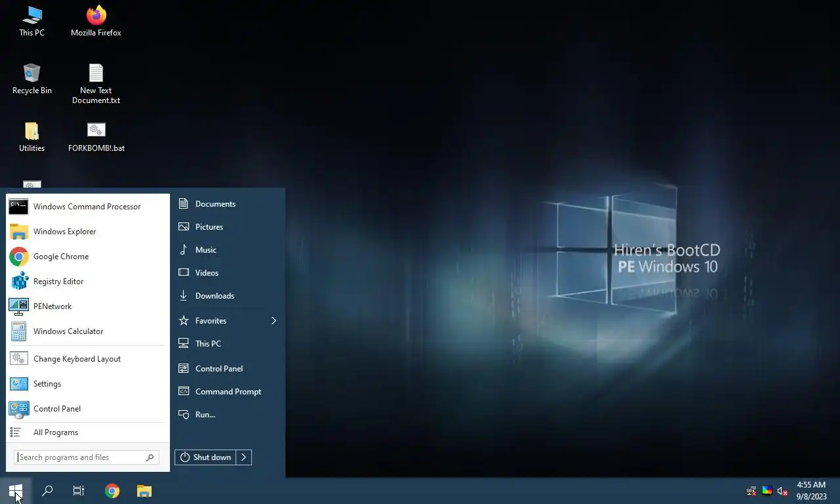Launch Windows Command Processor from Start menu
Image resolution: width=840 pixels, height=504 pixels.
(x=87, y=207)
